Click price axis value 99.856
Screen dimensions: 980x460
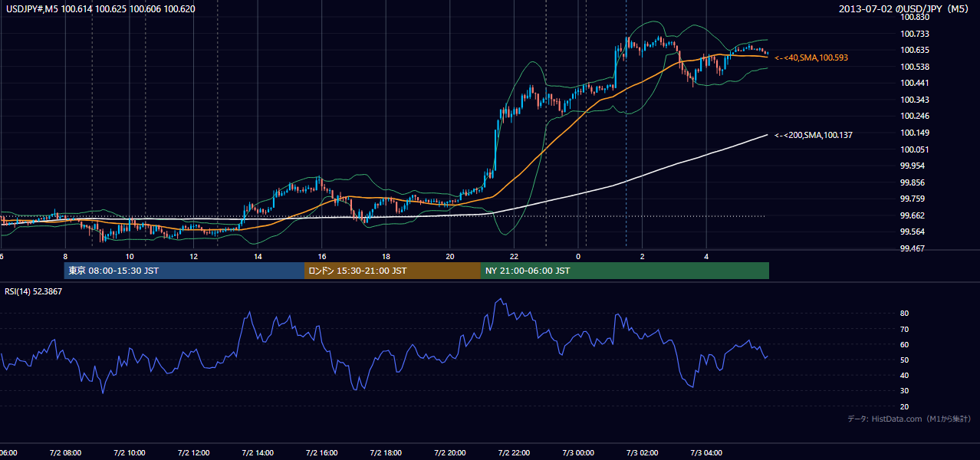pos(913,182)
